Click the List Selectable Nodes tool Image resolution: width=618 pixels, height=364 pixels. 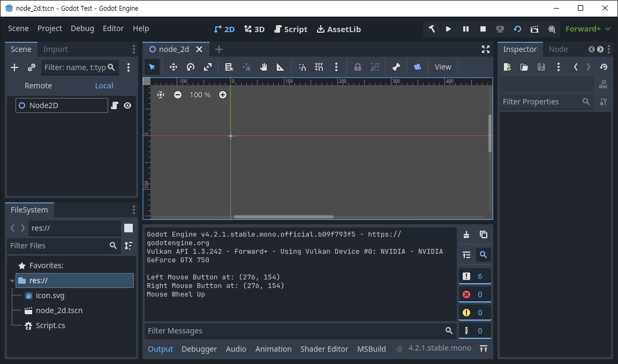(229, 67)
